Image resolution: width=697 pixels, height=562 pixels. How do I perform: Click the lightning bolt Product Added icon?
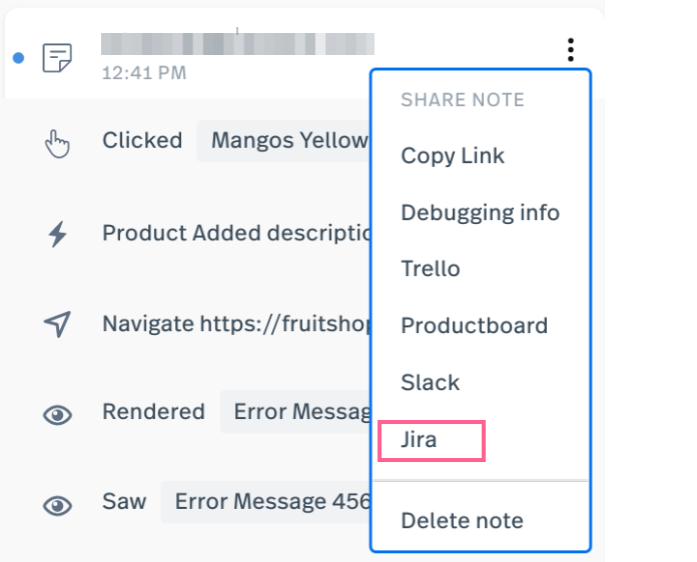[x=57, y=234]
